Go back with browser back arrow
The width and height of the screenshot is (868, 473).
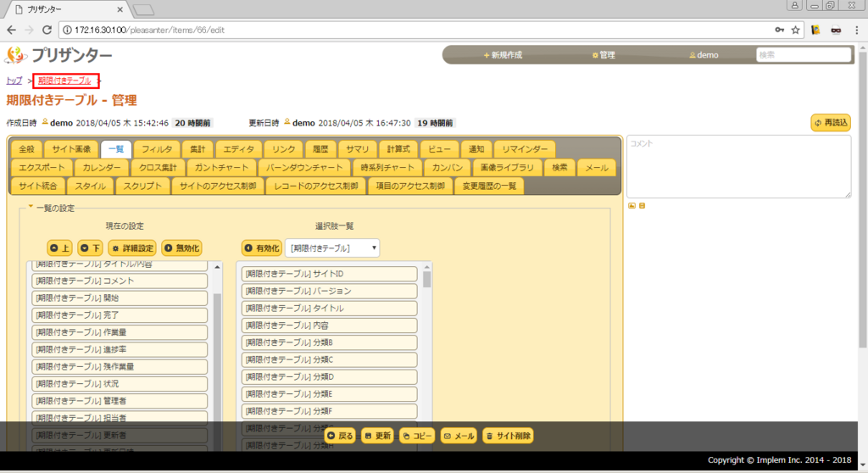[x=12, y=30]
